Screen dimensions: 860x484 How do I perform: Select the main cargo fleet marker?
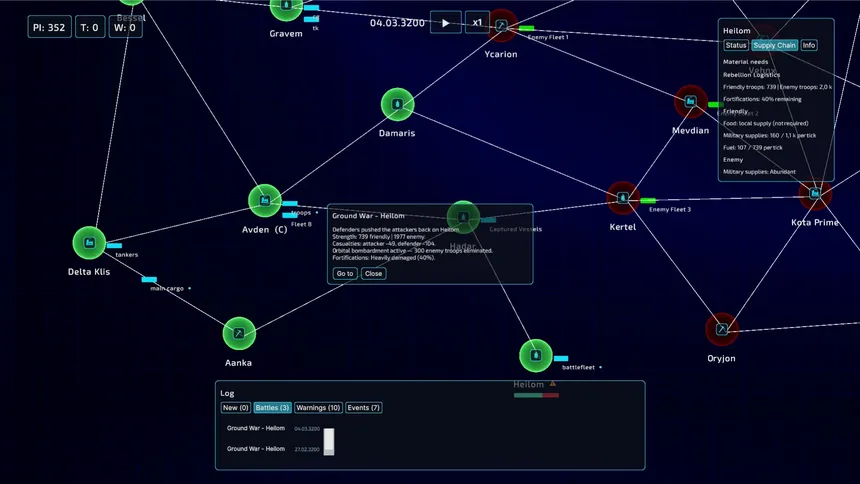(149, 279)
